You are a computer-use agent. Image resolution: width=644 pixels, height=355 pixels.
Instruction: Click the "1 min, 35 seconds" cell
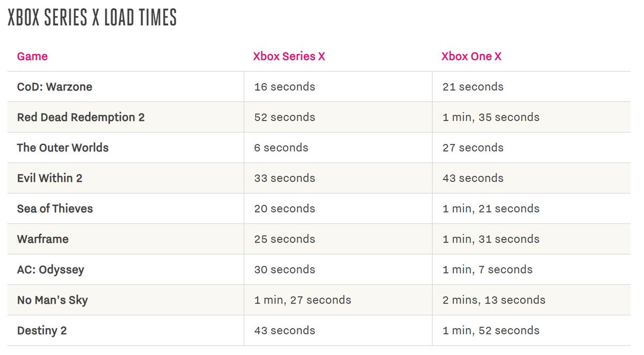tap(491, 117)
